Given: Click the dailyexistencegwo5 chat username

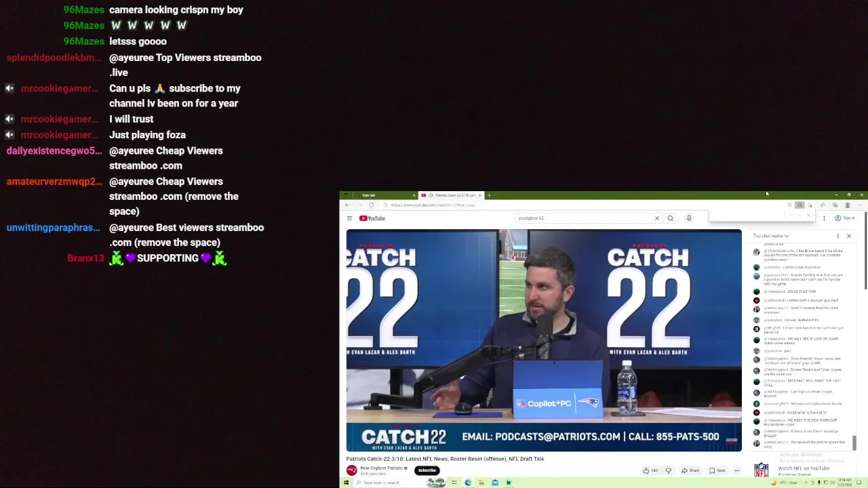Looking at the screenshot, I should 54,151.
